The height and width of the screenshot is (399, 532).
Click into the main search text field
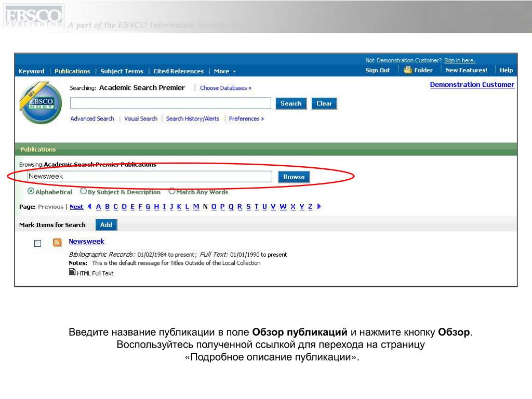pyautogui.click(x=170, y=103)
